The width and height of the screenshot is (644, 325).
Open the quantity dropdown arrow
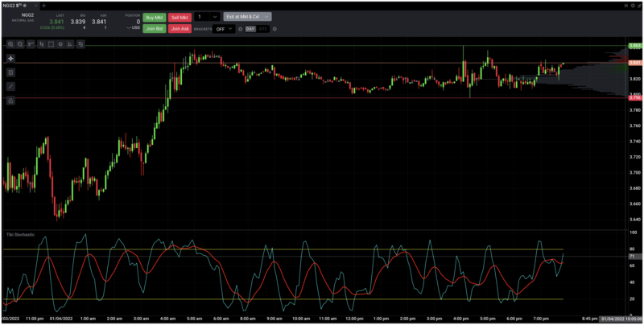215,17
